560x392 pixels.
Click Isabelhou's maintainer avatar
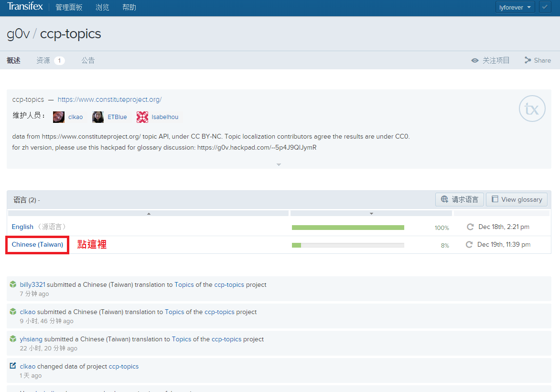pyautogui.click(x=142, y=117)
